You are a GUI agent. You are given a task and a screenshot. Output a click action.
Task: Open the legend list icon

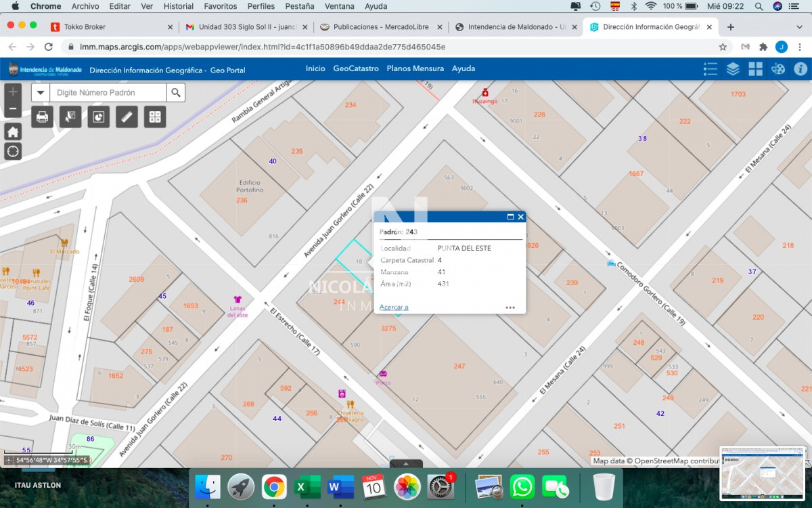coord(710,69)
